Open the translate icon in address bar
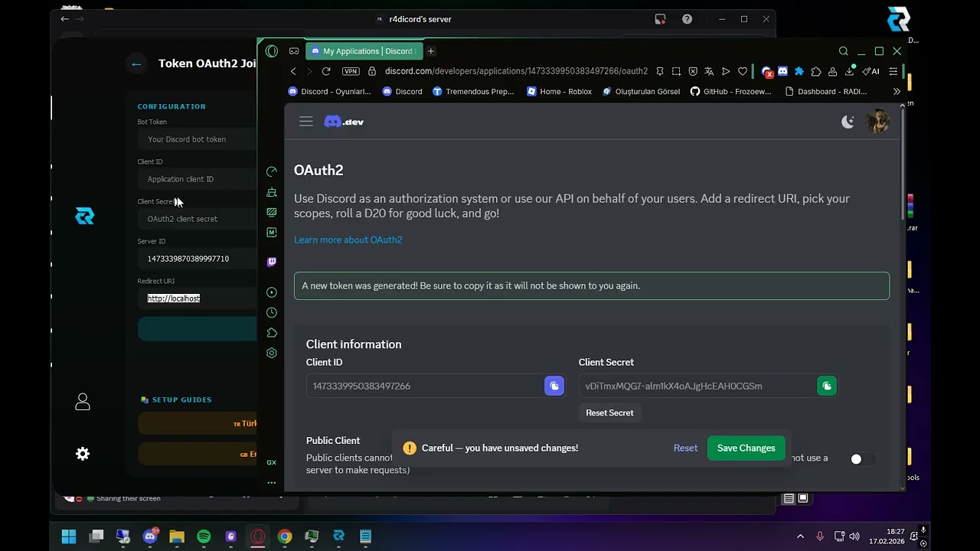This screenshot has height=551, width=980. click(709, 71)
